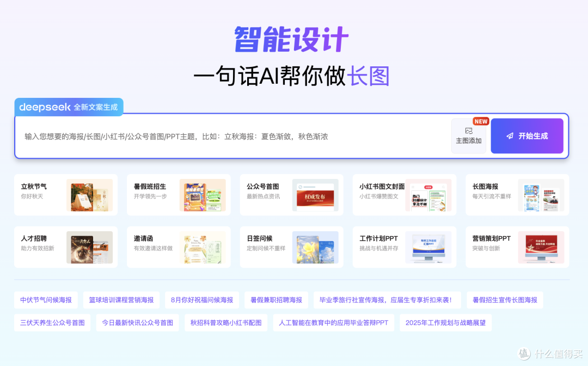Click the 有效邀请这样做 subtitle text
Image resolution: width=588 pixels, height=366 pixels.
point(154,249)
